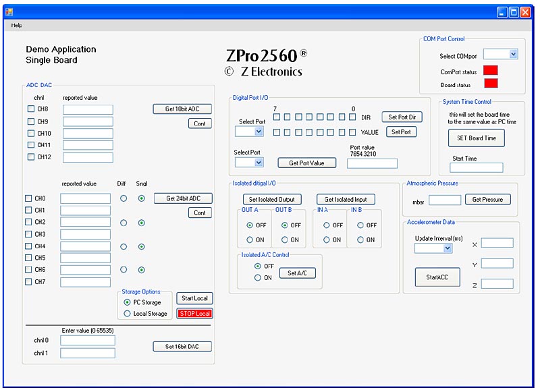Set OUT A to ON

(250, 240)
